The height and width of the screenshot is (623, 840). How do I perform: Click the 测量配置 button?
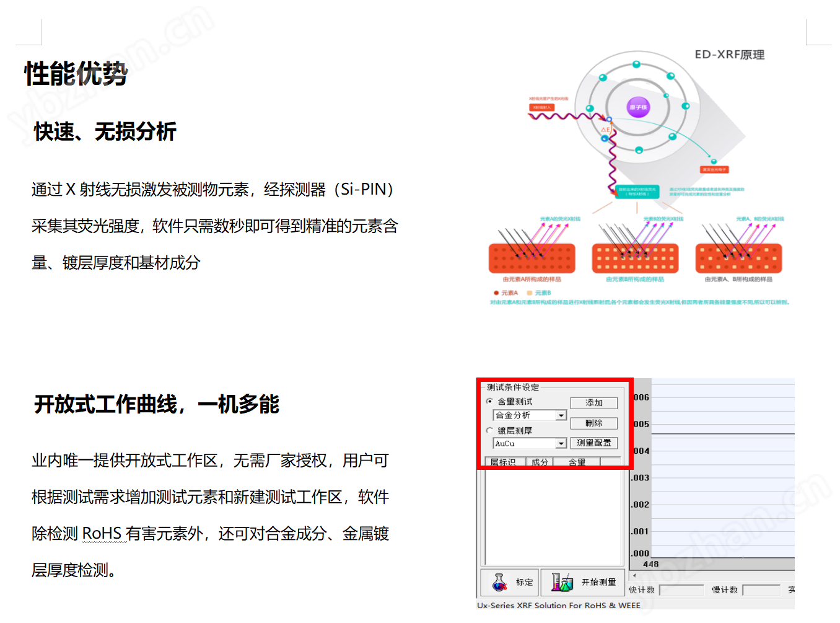[594, 443]
